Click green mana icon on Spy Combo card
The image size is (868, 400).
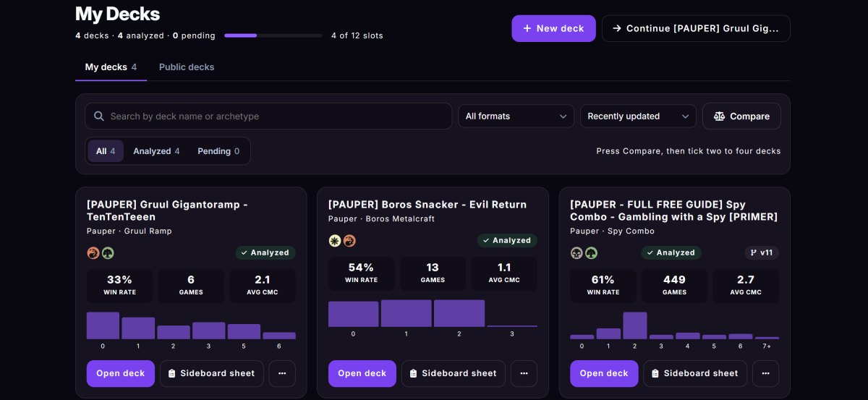coord(591,253)
